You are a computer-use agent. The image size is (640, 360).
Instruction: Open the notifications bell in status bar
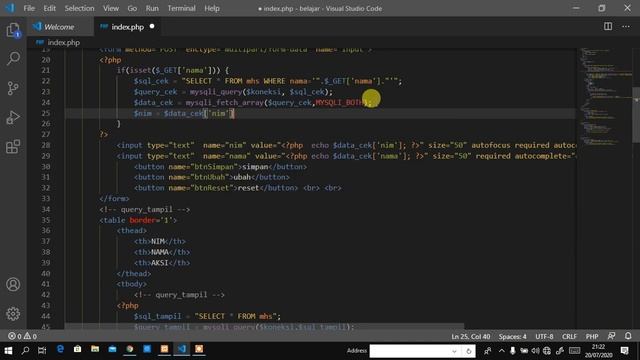pos(628,336)
